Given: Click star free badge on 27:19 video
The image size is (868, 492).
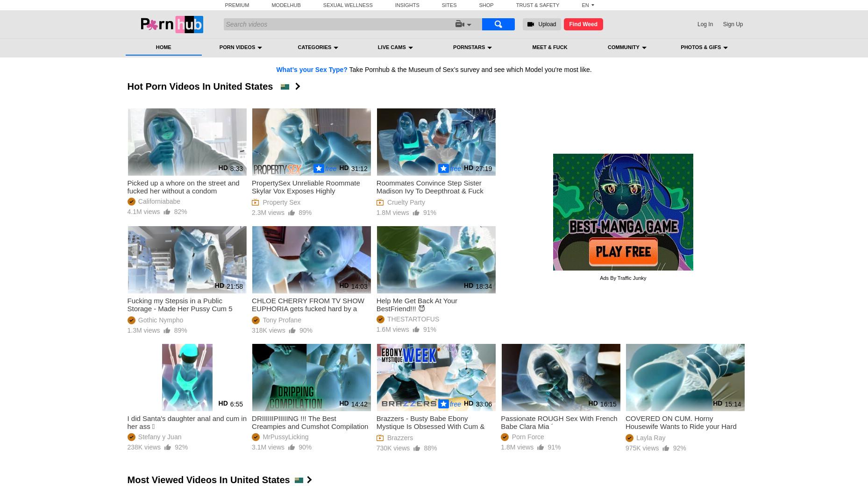Looking at the screenshot, I should coord(449,168).
